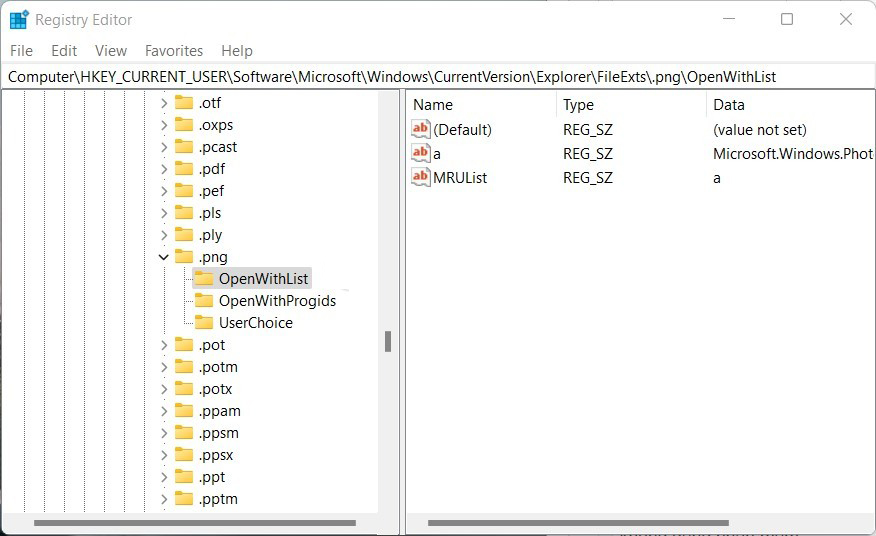Screen dimensions: 876x536
Task: Expand the .ppam key
Action: 164,411
